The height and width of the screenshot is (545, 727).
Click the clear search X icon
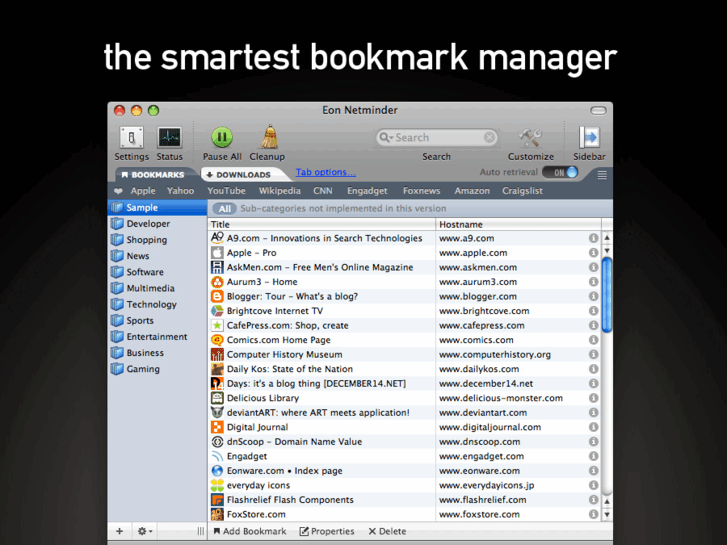pos(489,137)
